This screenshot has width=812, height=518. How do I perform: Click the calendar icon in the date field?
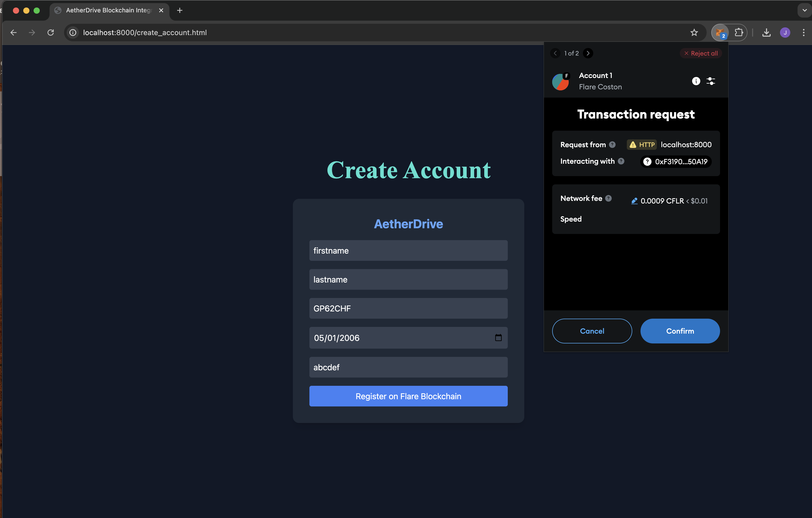pyautogui.click(x=498, y=338)
